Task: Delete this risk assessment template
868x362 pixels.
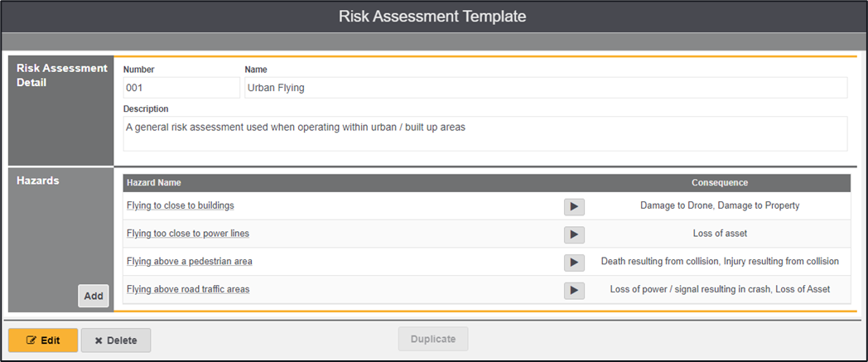Action: point(115,340)
